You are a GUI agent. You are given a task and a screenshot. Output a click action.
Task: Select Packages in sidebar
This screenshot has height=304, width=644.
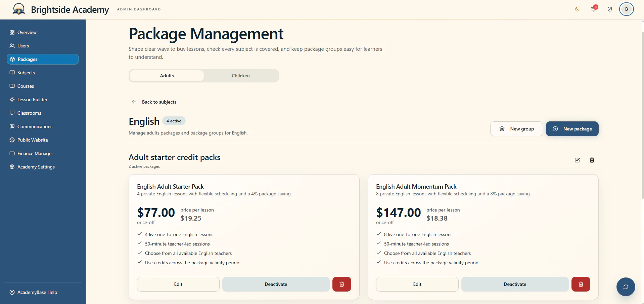click(43, 59)
